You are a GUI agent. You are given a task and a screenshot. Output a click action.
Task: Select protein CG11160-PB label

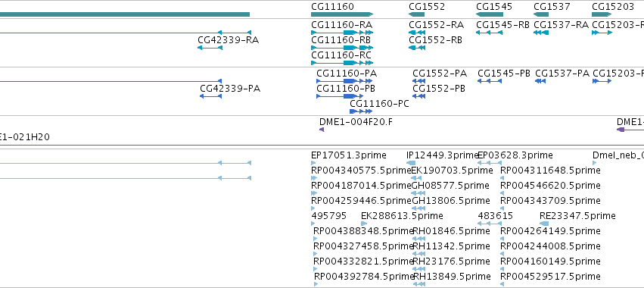[346, 89]
